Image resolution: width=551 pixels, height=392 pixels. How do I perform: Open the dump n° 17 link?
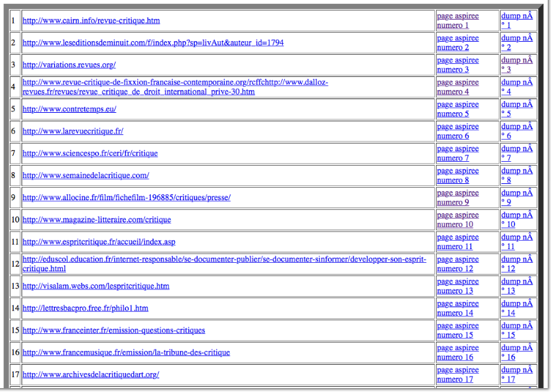pos(516,374)
